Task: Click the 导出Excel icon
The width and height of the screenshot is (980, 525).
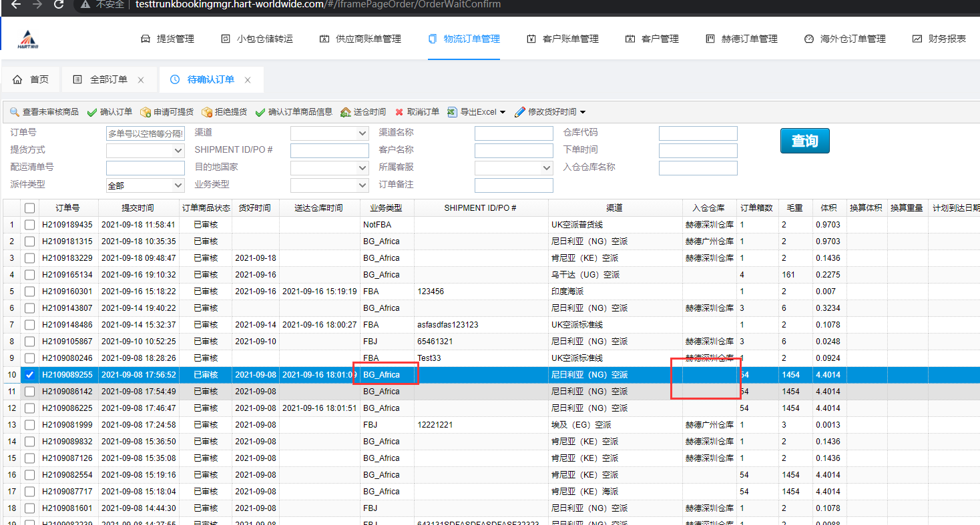Action: (x=452, y=112)
